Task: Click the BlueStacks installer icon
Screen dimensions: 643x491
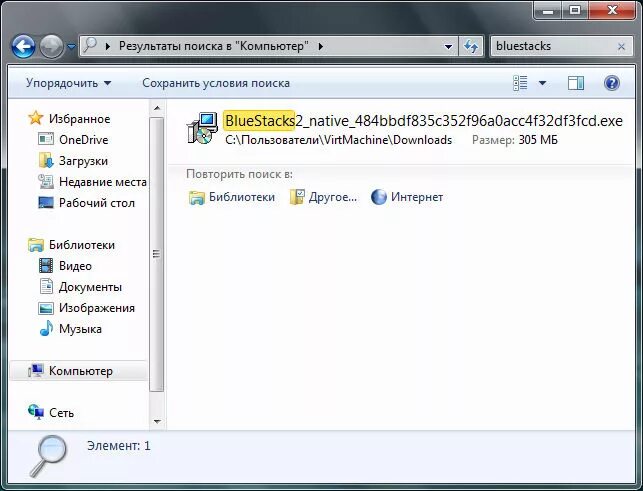Action: pyautogui.click(x=202, y=128)
